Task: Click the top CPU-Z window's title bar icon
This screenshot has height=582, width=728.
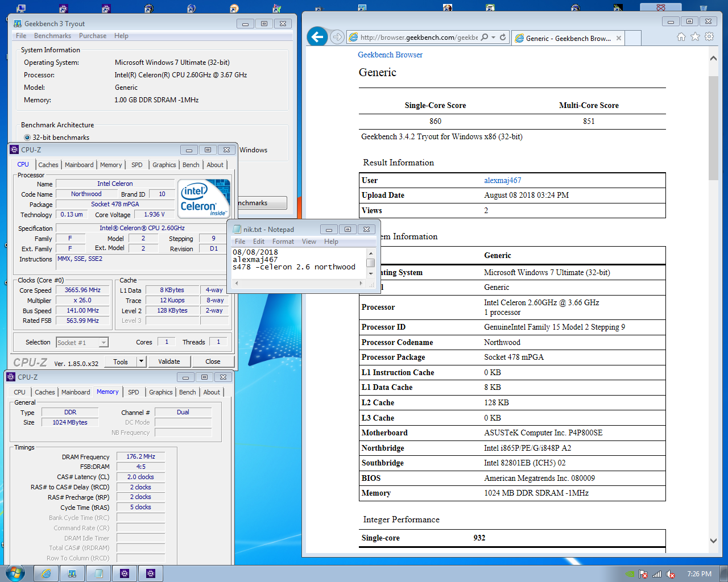Action: click(x=14, y=150)
